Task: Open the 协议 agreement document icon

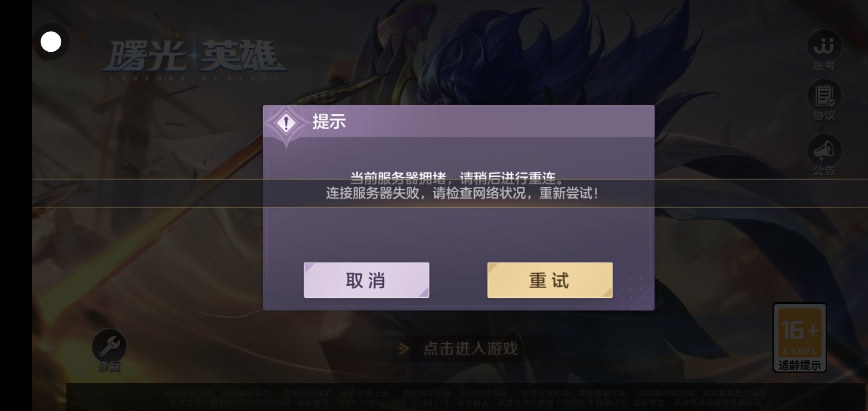Action: click(x=824, y=96)
